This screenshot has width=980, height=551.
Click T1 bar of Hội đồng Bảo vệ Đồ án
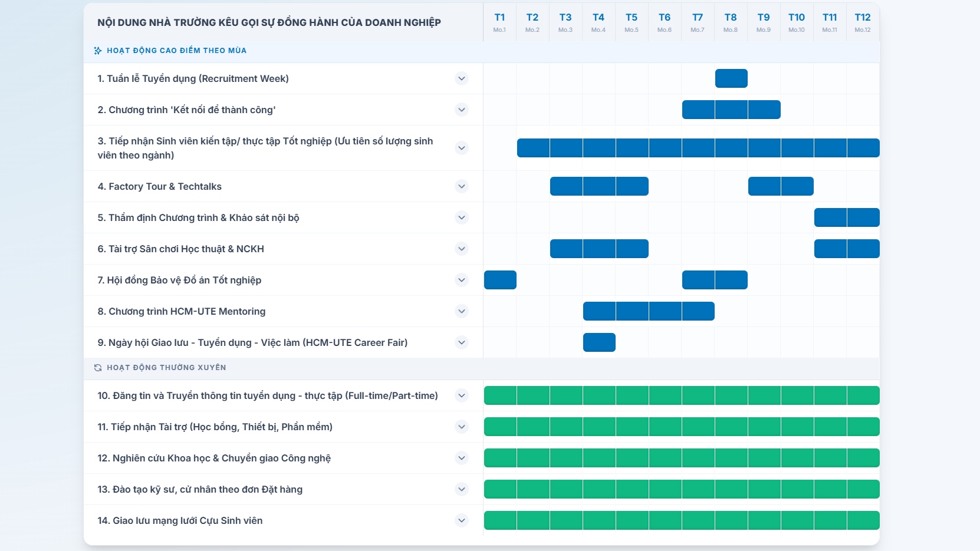500,280
